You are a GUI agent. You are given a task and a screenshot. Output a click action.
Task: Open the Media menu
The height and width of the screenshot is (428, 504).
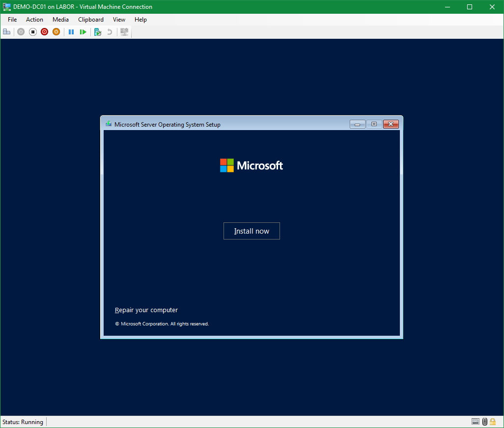coord(60,20)
